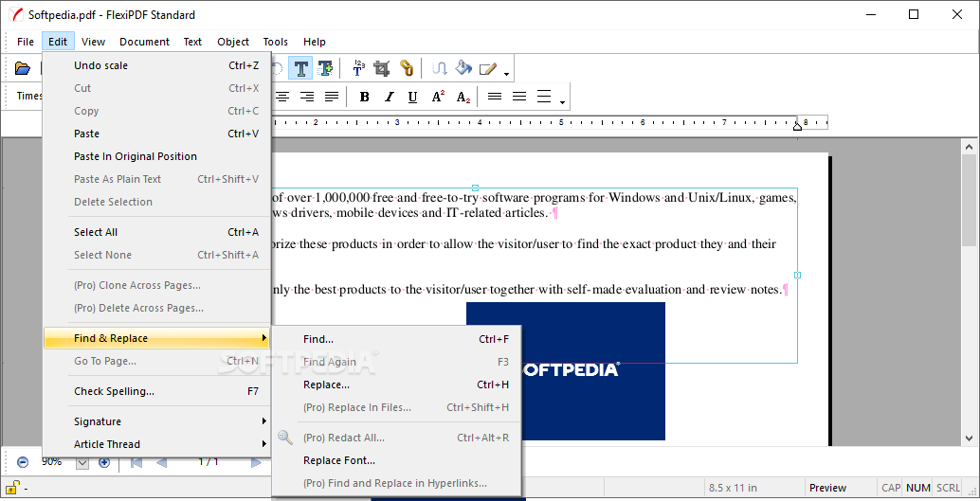The image size is (980, 501).
Task: Click the unlocked padlock status icon
Action: click(x=12, y=487)
